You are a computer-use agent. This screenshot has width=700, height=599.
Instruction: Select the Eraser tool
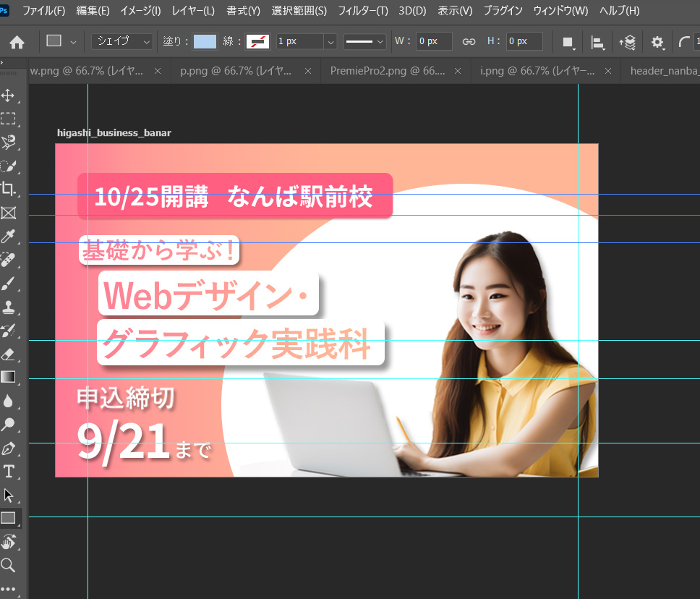point(7,354)
